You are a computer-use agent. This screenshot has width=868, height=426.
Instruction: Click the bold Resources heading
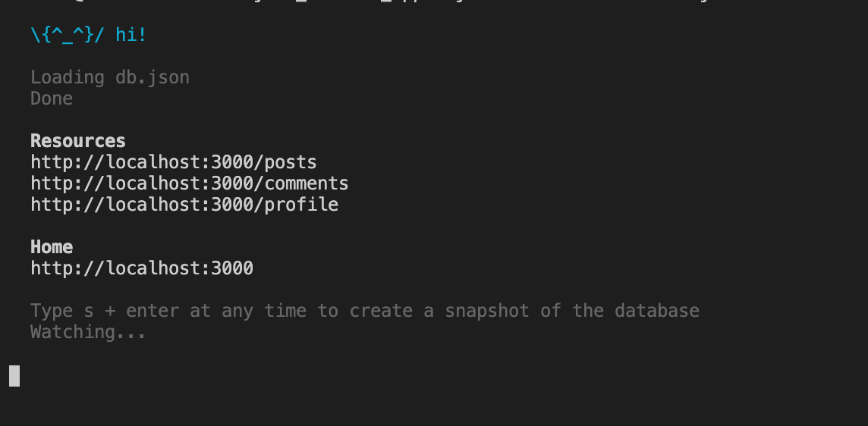coord(78,140)
